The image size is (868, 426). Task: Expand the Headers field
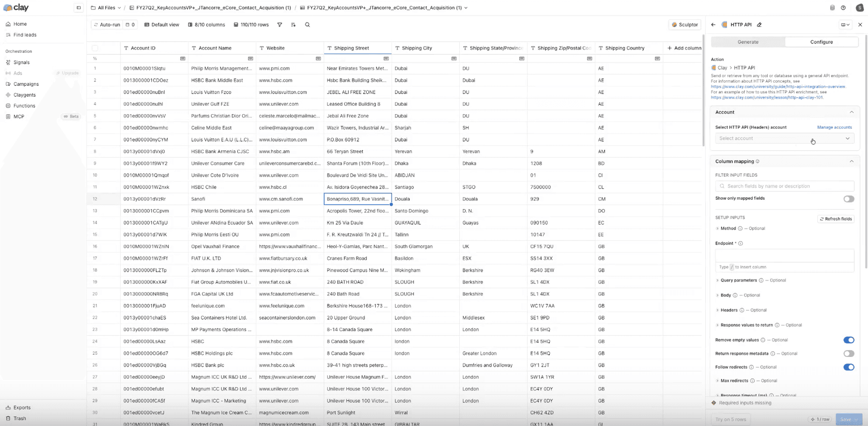click(x=717, y=310)
